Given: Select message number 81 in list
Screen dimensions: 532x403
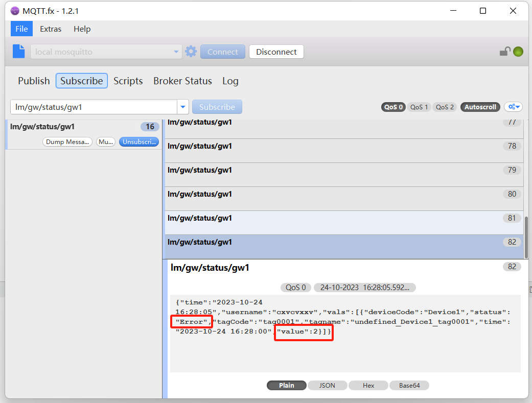Looking at the screenshot, I should (344, 223).
